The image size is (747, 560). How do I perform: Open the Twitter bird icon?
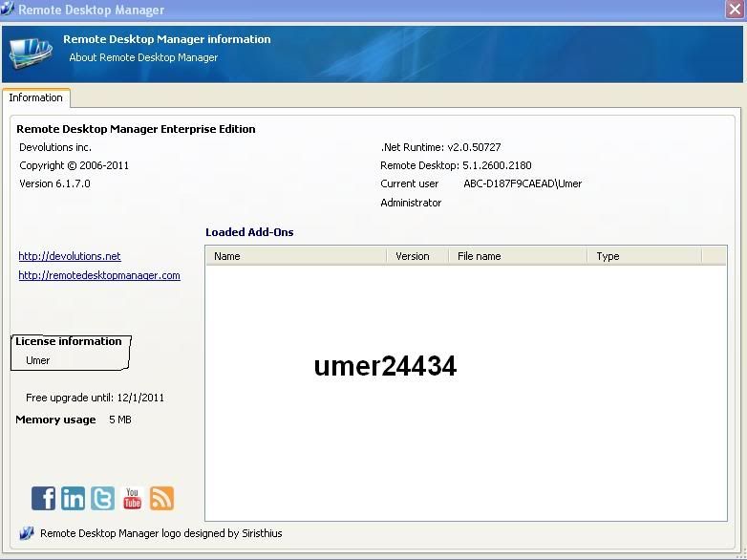tap(103, 498)
